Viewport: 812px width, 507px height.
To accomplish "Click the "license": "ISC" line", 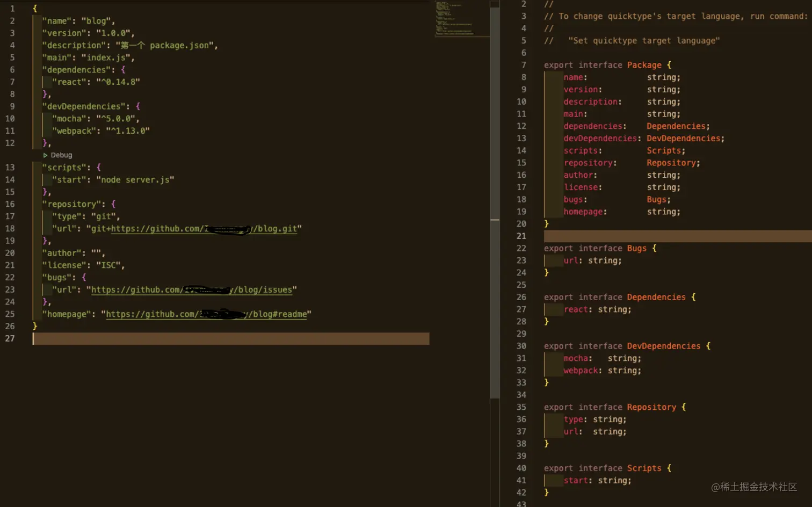I will point(83,265).
